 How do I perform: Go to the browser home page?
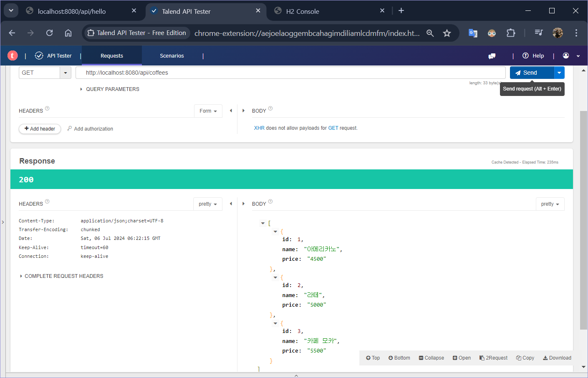[68, 33]
